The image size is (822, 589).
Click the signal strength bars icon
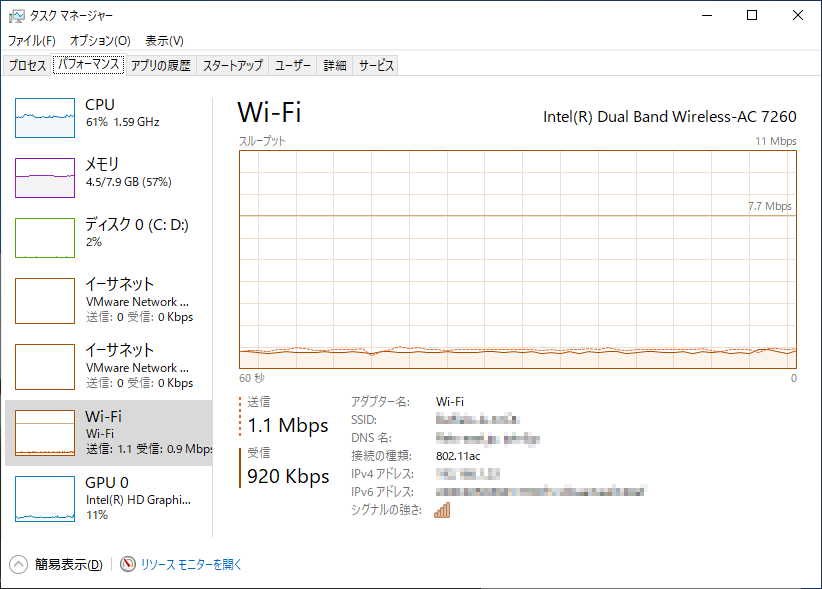pos(440,509)
